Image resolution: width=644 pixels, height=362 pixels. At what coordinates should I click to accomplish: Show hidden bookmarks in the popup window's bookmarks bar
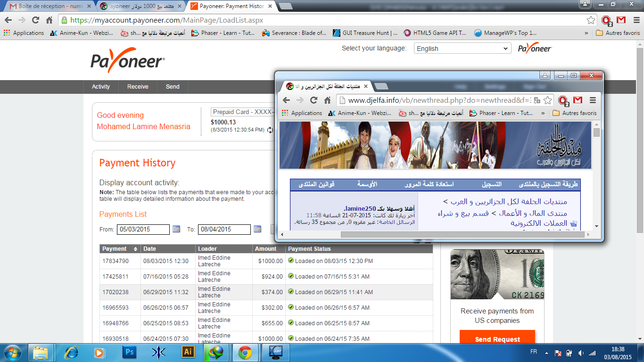543,113
